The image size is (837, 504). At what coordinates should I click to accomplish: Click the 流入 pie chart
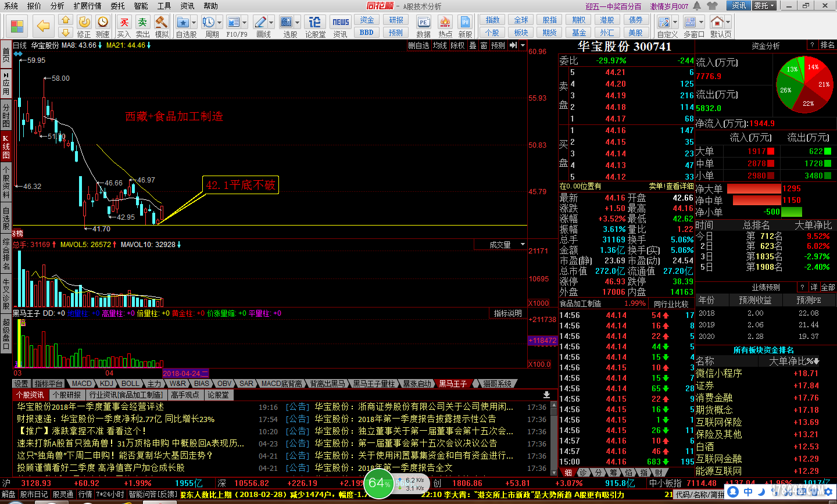804,85
